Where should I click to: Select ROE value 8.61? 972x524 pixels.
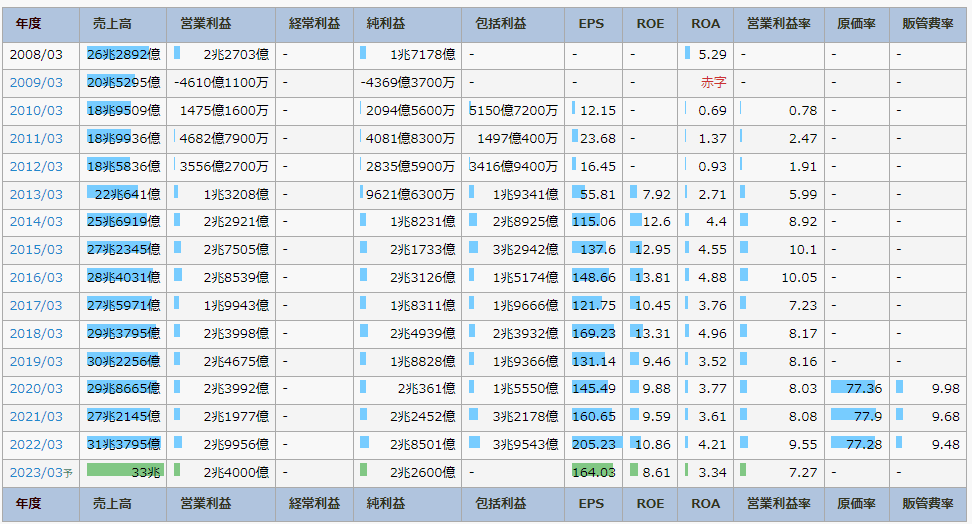656,473
